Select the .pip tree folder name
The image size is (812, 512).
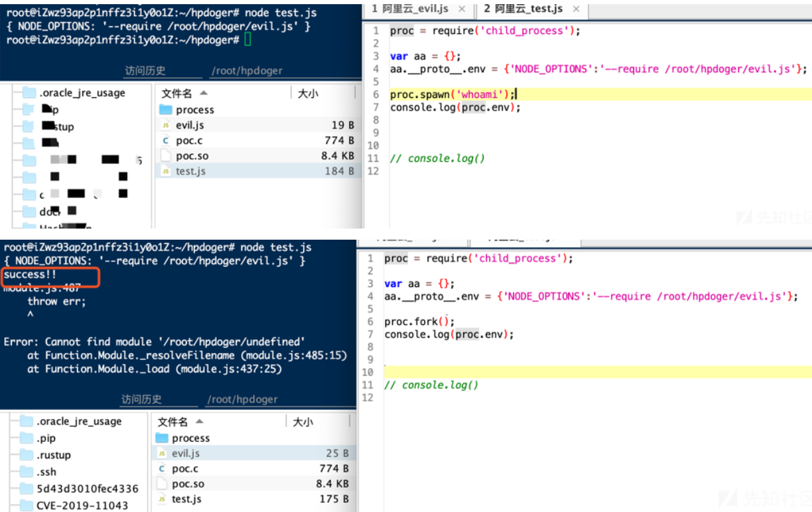[46, 438]
